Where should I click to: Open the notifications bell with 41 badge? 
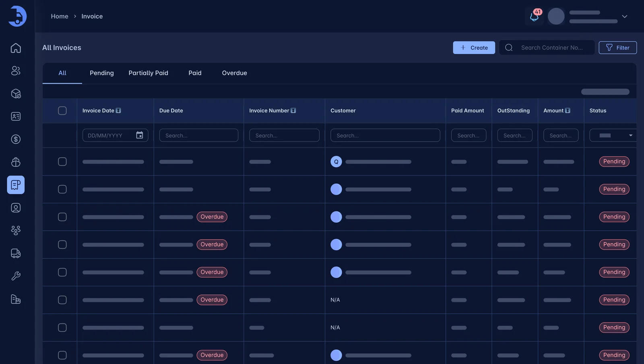coord(534,17)
